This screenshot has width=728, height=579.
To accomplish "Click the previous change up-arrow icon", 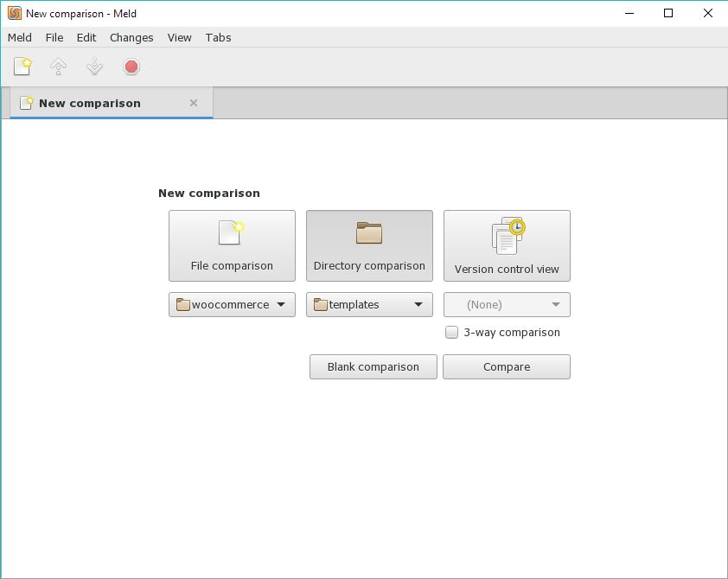I will pyautogui.click(x=58, y=67).
